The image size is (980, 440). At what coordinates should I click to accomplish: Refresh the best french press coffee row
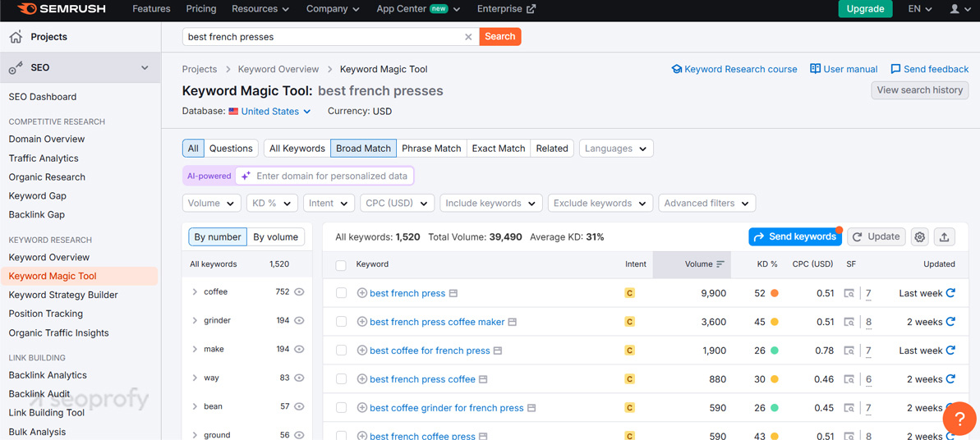[950, 379]
